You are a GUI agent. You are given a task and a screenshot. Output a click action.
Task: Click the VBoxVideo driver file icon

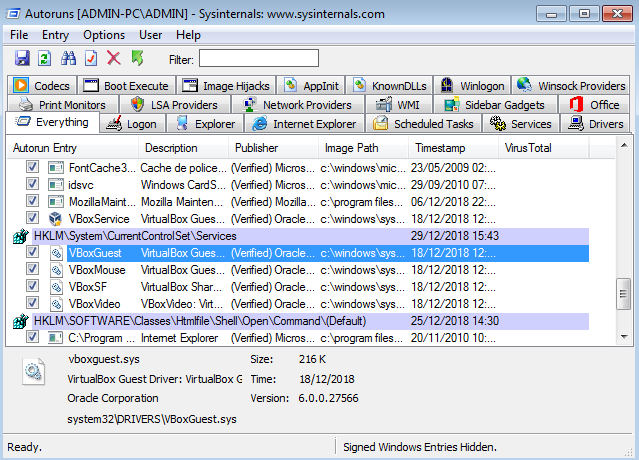coord(56,304)
